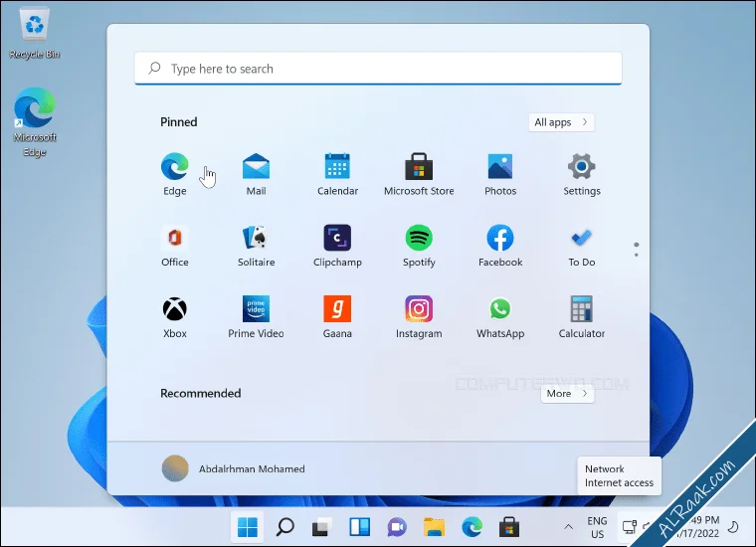Open Microsoft Store from pinned apps

coord(419,174)
